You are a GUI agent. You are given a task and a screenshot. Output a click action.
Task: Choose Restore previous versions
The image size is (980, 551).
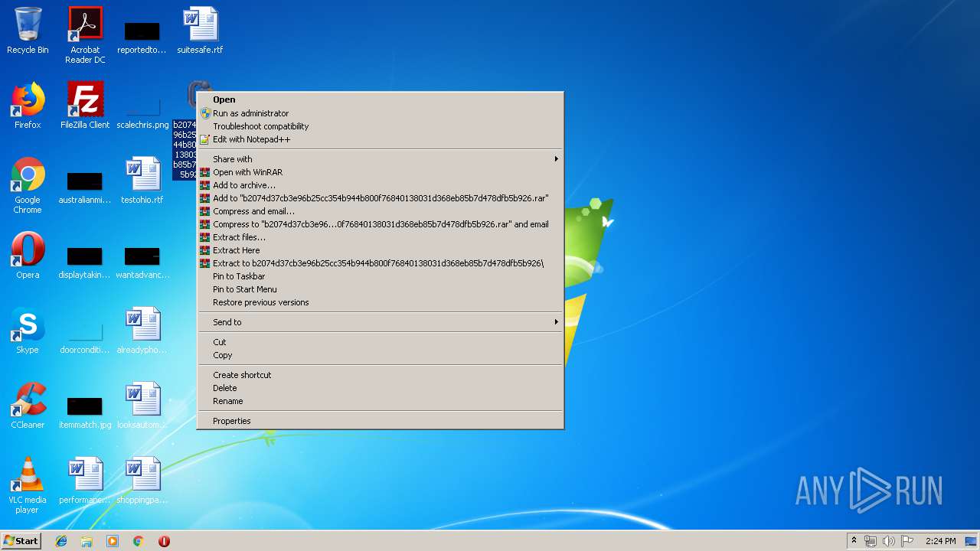(x=380, y=302)
